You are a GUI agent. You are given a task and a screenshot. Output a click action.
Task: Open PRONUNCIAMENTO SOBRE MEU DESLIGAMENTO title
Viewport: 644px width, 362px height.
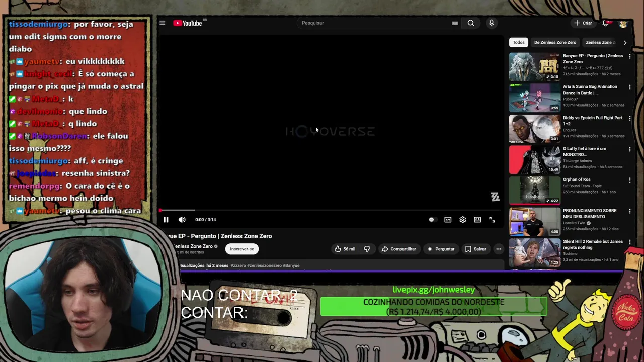(590, 214)
